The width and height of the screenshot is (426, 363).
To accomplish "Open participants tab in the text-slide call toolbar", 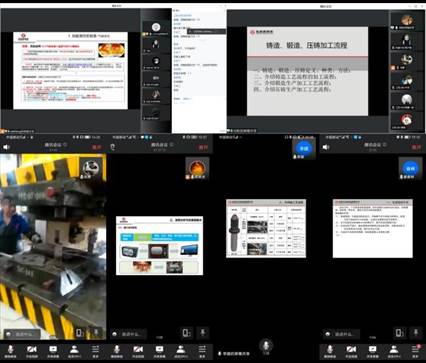I will [x=394, y=351].
